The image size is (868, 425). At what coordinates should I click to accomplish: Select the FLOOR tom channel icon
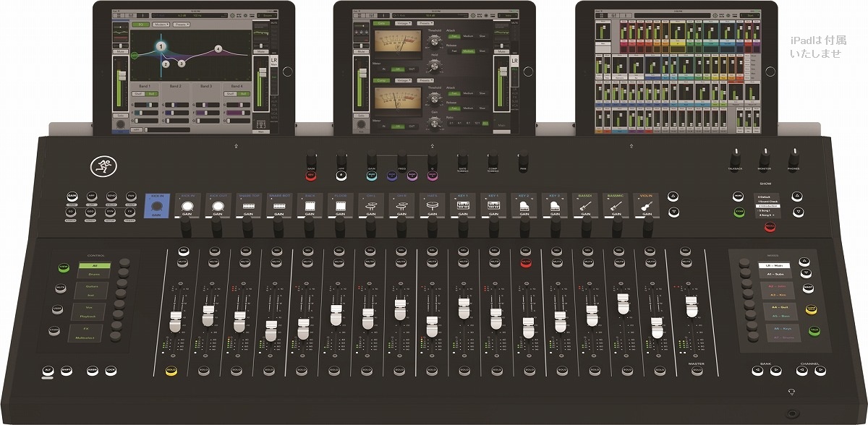coord(340,206)
